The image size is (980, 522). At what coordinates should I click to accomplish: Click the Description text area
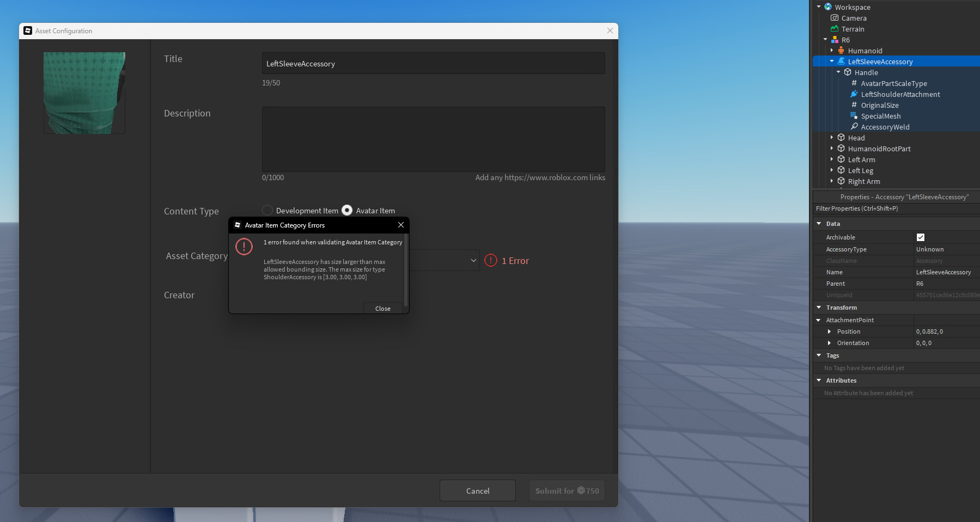coord(434,139)
